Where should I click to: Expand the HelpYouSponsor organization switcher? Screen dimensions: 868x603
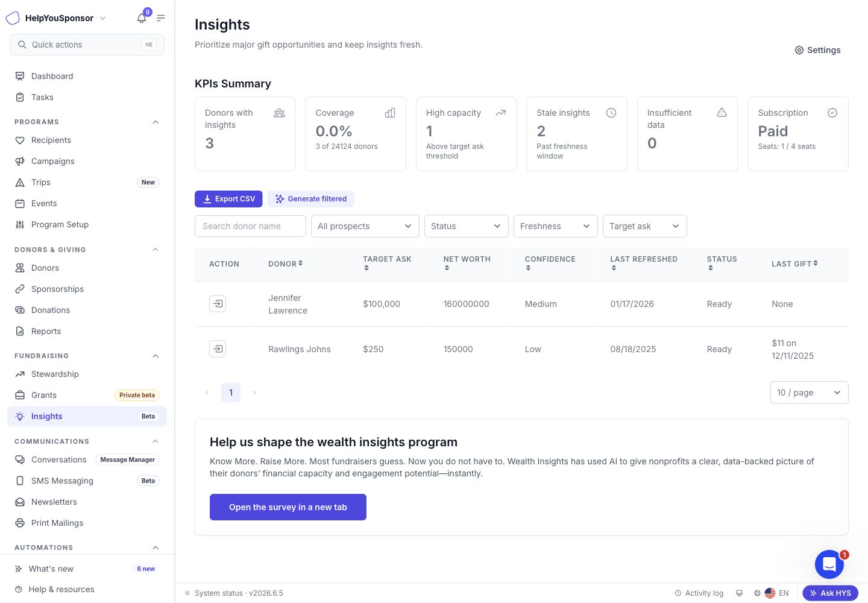point(102,18)
